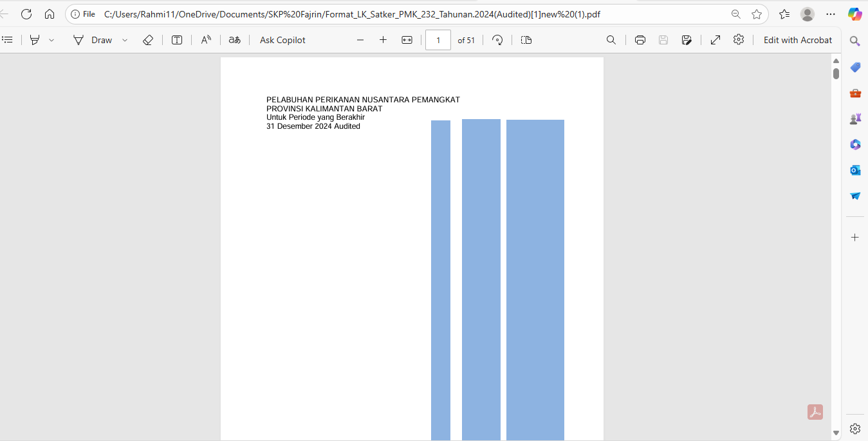Click the page number input field
The height and width of the screenshot is (441, 868).
click(438, 40)
